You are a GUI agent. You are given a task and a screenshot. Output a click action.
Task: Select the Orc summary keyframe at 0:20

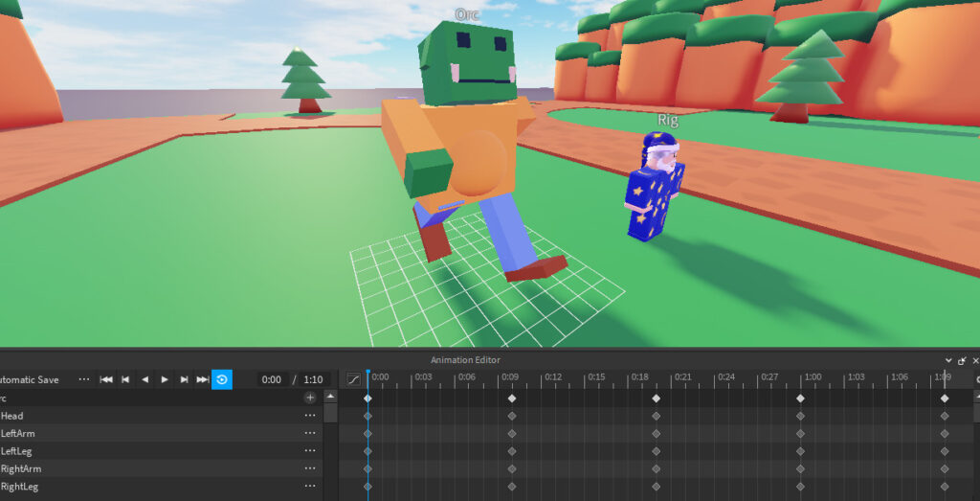tap(657, 399)
